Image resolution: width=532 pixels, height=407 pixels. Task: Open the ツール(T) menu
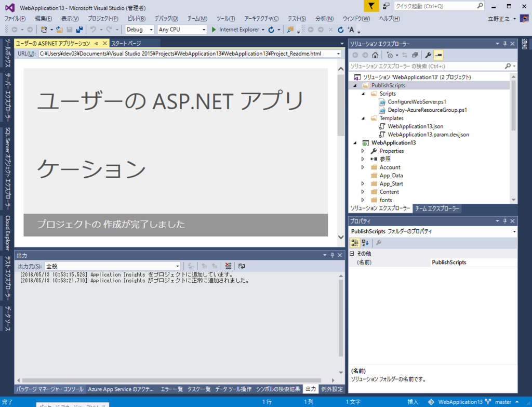click(x=225, y=19)
